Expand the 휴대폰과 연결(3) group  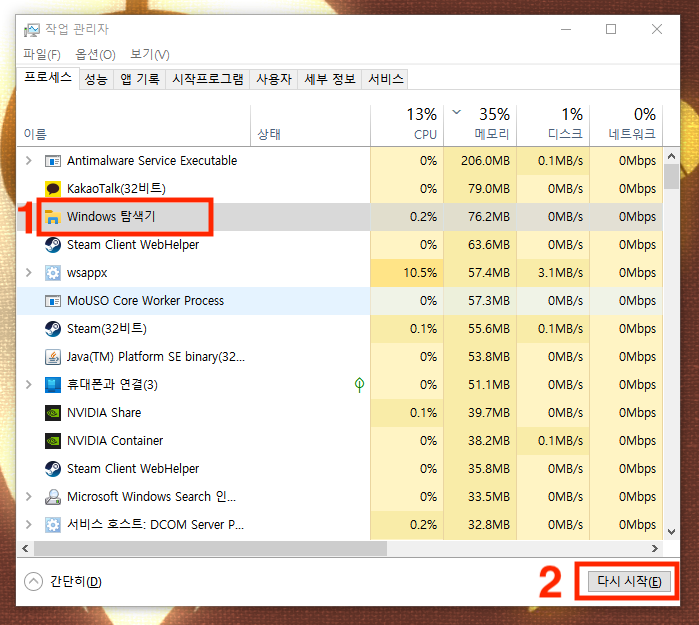point(29,384)
